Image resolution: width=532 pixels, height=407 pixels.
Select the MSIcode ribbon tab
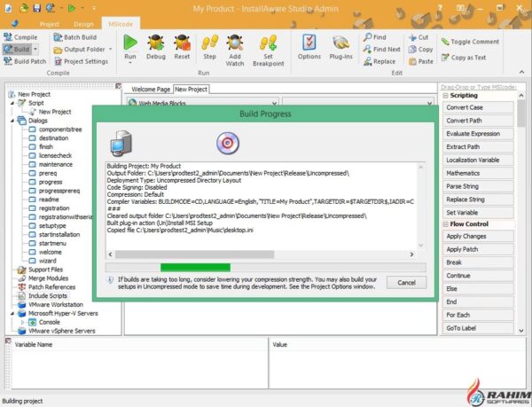click(x=121, y=24)
